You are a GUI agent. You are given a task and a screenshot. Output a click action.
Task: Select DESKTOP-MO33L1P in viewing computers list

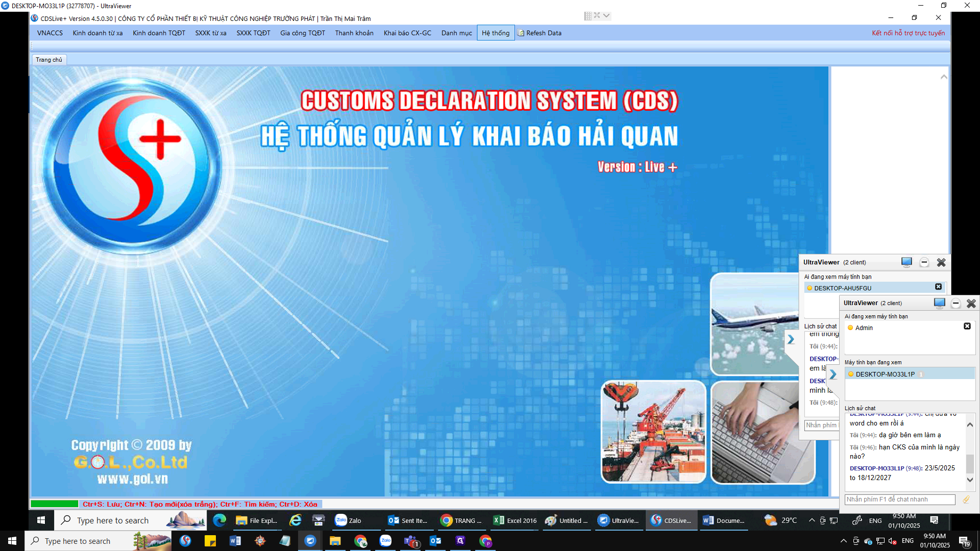point(885,374)
